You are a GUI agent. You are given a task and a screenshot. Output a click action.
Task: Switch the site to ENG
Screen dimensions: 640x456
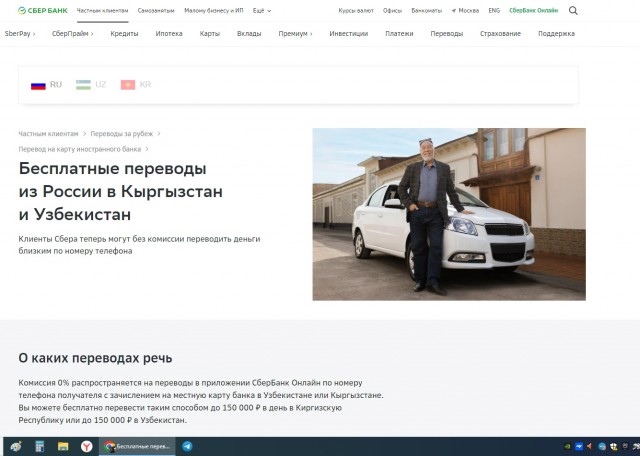click(x=494, y=11)
